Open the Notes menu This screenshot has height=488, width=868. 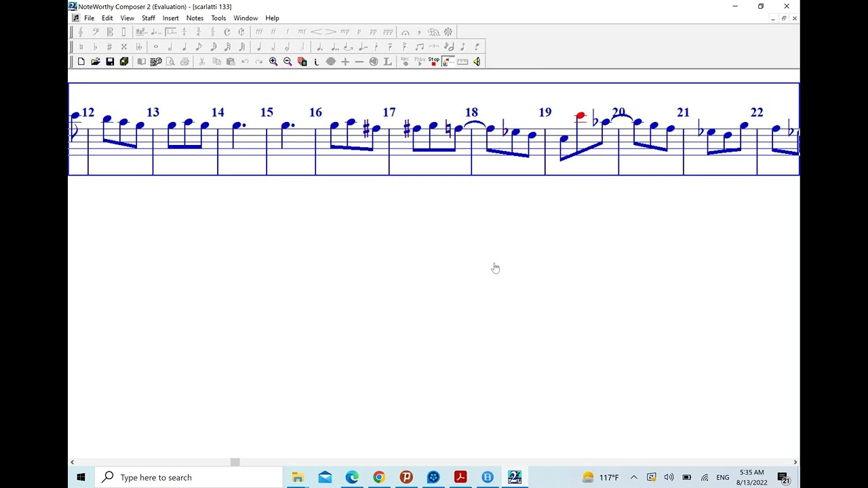tap(195, 18)
